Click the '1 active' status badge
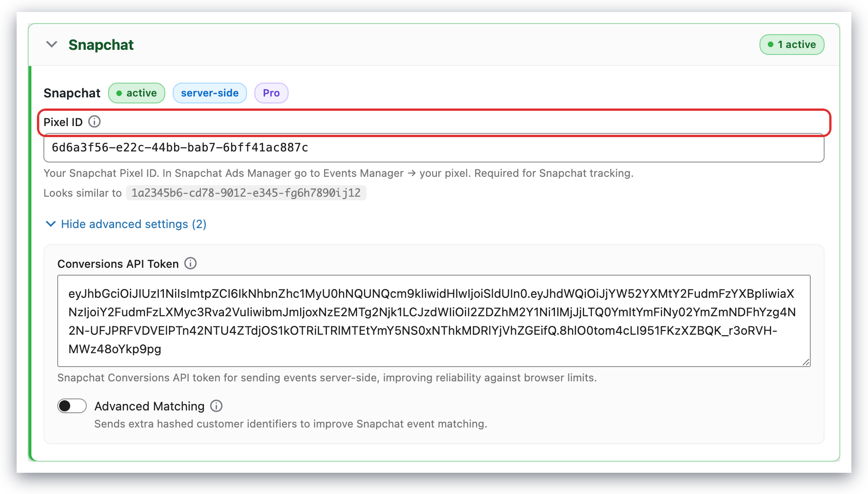This screenshot has height=494, width=868. (791, 44)
